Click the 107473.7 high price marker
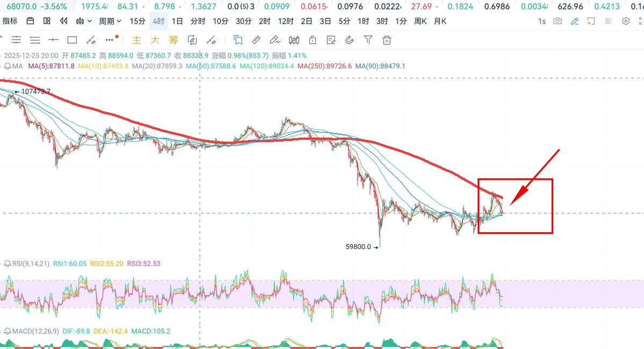 click(32, 91)
